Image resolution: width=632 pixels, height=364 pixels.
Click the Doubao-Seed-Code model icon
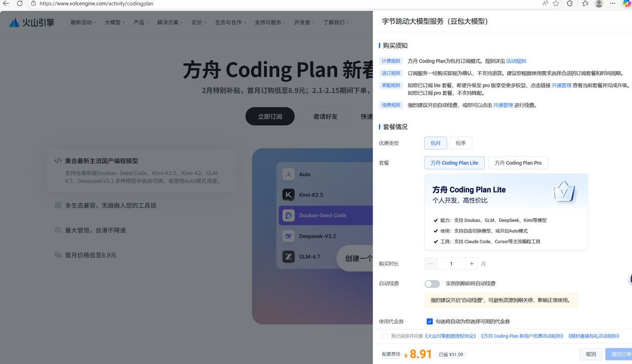pyautogui.click(x=288, y=216)
